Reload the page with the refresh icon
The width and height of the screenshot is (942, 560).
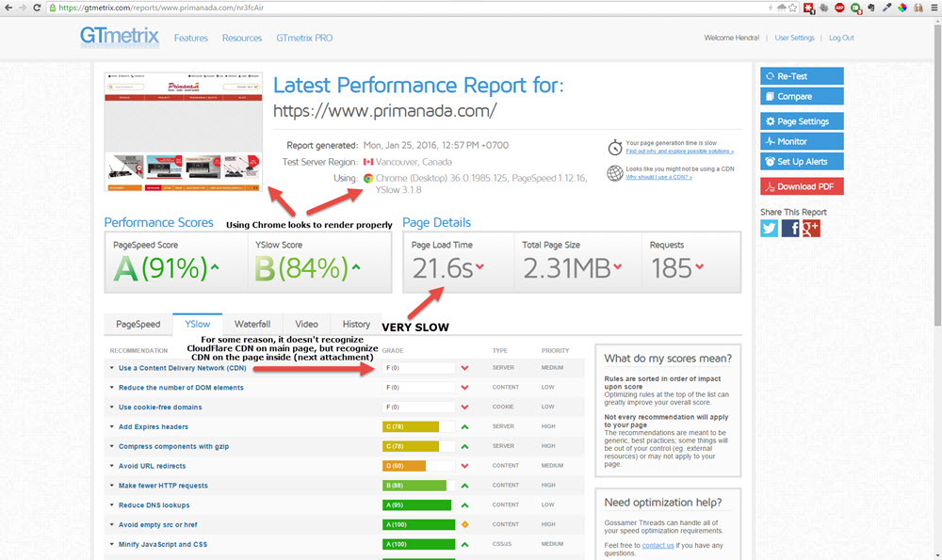(37, 8)
